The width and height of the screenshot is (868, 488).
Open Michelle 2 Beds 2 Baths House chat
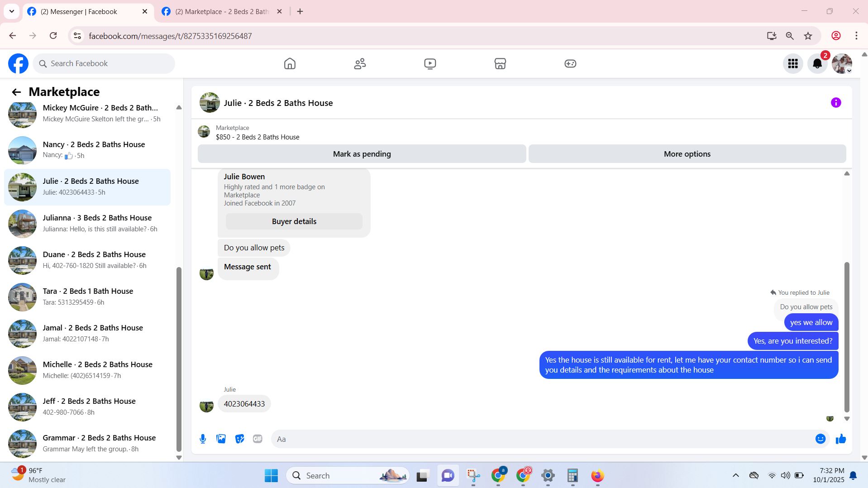[87, 370]
